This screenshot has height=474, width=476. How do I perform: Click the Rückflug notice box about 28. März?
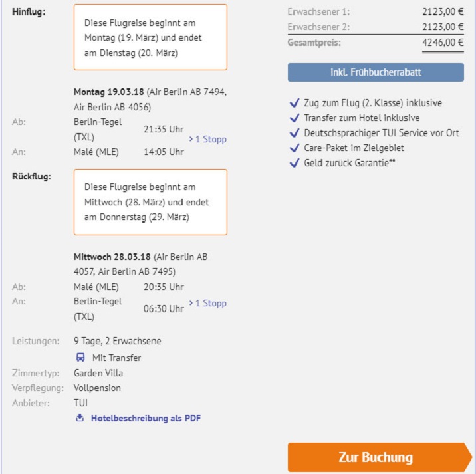coord(150,202)
